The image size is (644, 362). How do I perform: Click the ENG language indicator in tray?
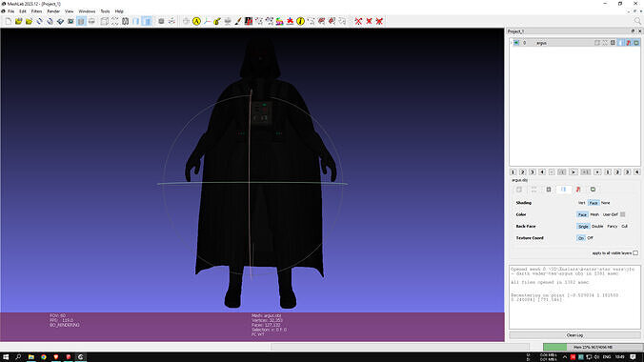[x=607, y=357]
